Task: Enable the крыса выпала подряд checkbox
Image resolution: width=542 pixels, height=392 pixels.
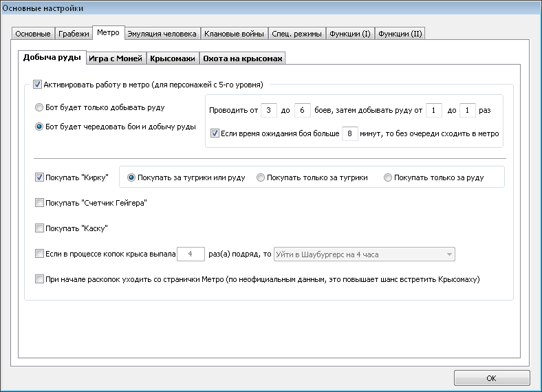Action: coord(39,254)
